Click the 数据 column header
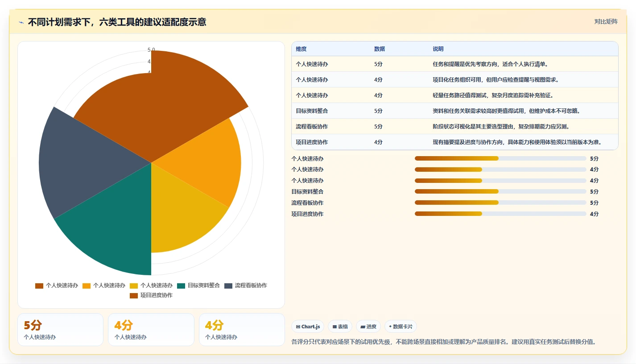636x364 pixels. coord(380,49)
